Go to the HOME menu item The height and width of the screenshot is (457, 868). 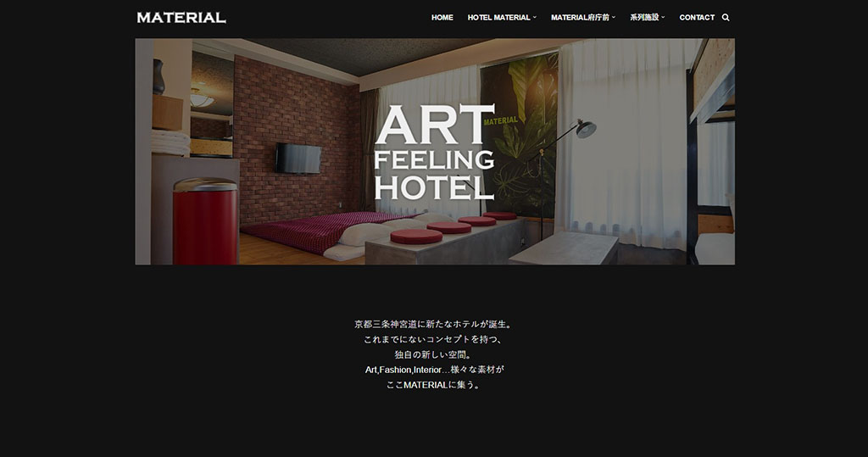coord(442,18)
